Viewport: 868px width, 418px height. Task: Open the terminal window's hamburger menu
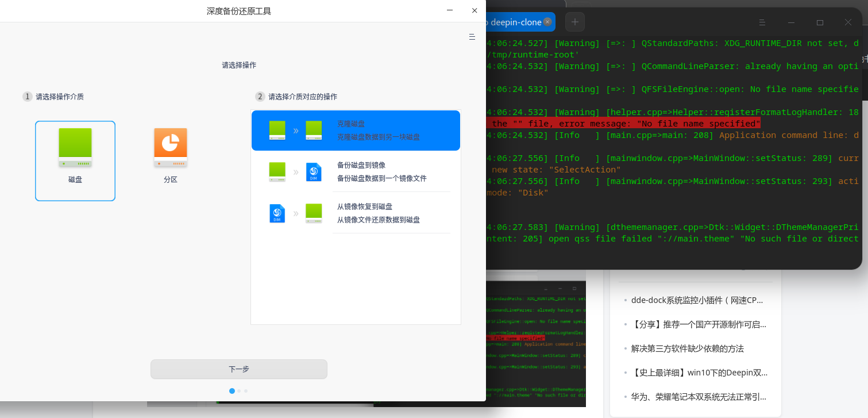[x=763, y=22]
